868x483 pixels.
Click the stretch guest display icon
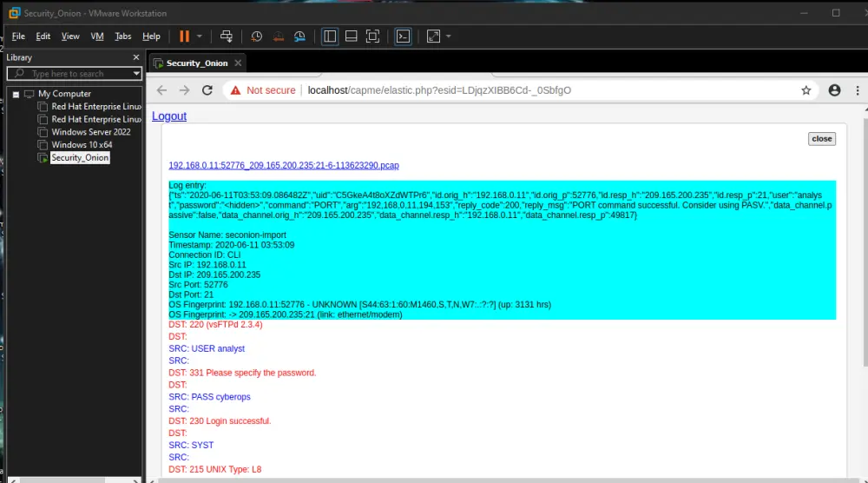[433, 36]
